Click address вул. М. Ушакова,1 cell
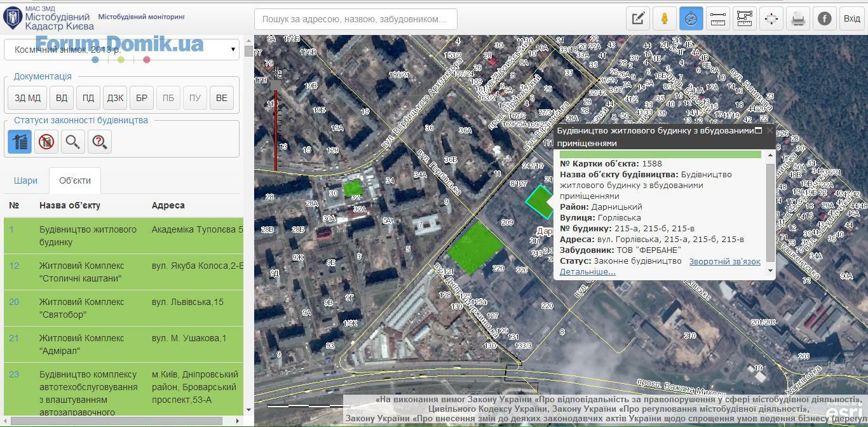 [x=189, y=338]
